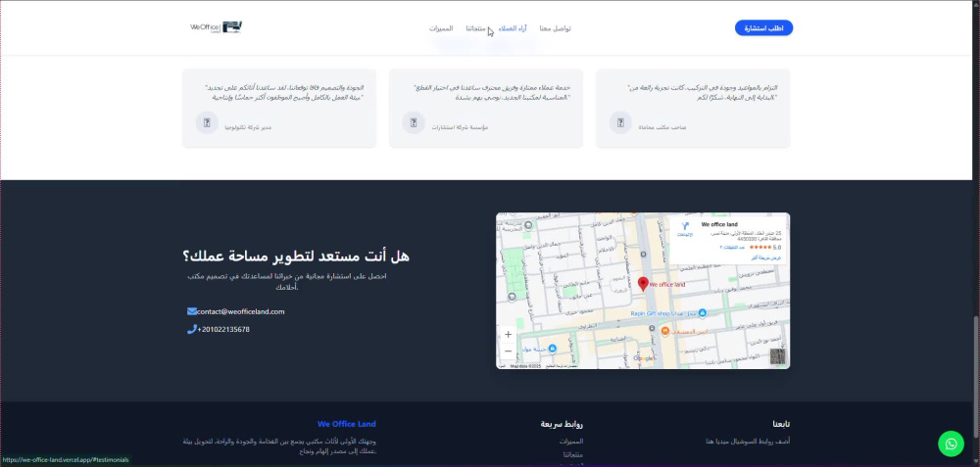Image resolution: width=980 pixels, height=467 pixels.
Task: Click the هل أنت مستعد لتطوير مساحة عملك heading
Action: 296,256
